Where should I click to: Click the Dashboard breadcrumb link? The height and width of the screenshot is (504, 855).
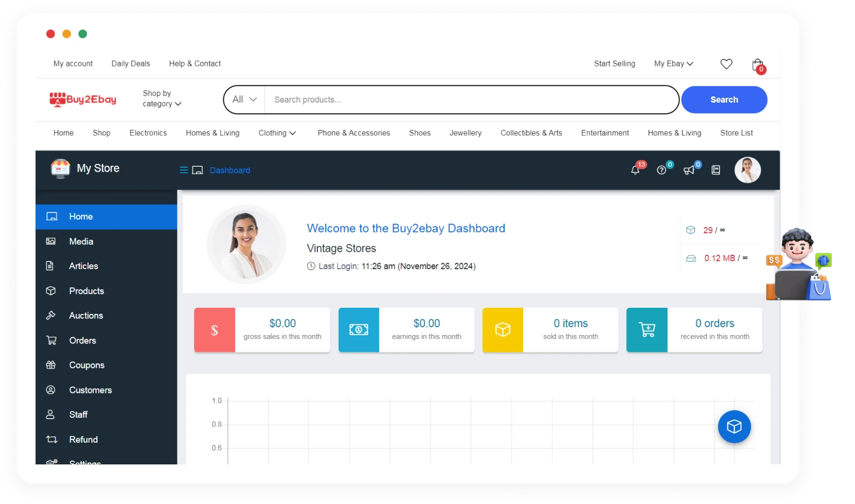pyautogui.click(x=230, y=170)
